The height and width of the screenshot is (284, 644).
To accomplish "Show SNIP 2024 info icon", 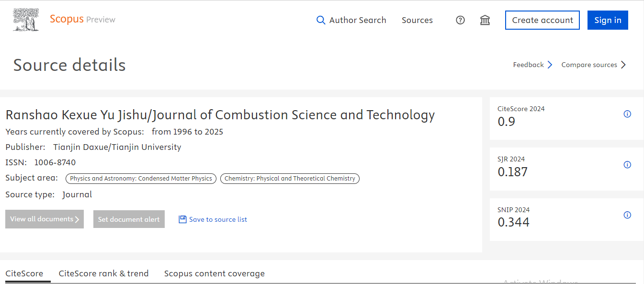I will 627,215.
